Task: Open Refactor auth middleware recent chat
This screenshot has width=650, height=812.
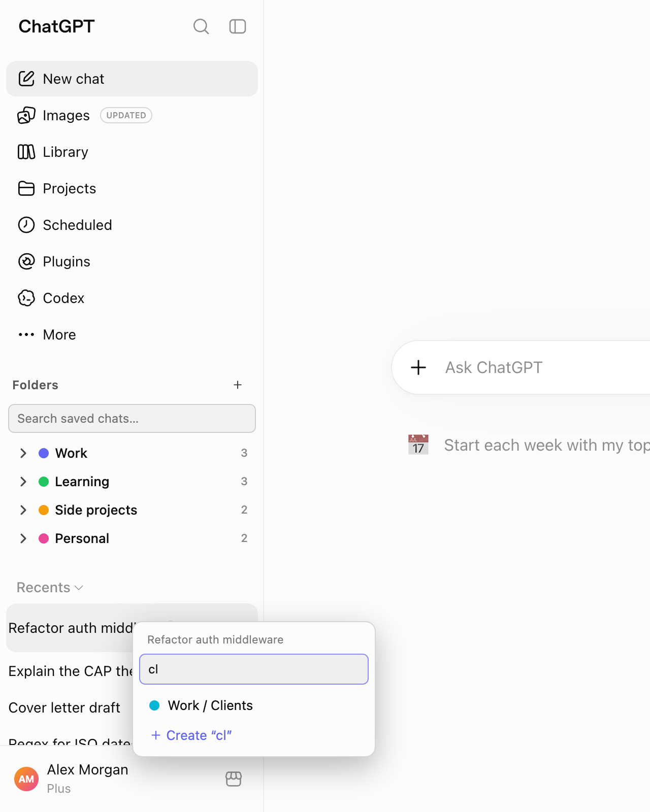Action: pos(70,628)
